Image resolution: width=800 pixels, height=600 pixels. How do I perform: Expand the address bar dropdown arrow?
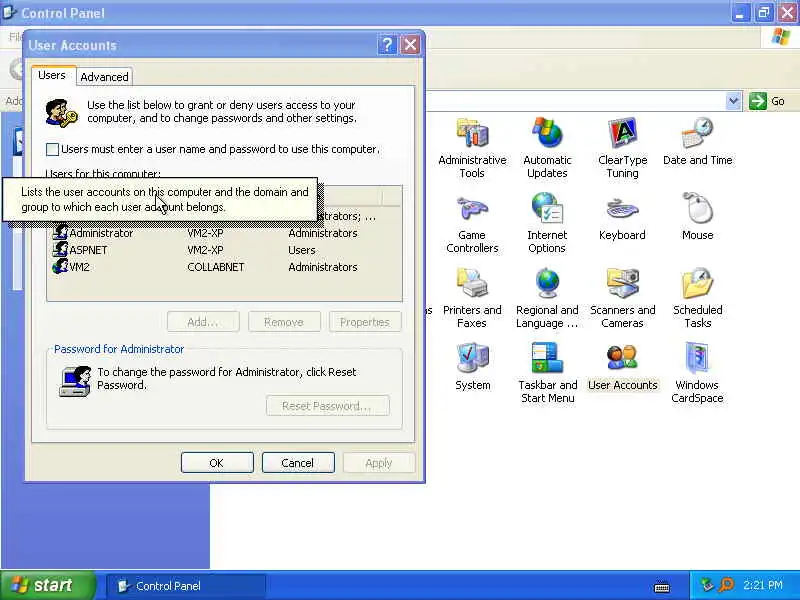pos(733,101)
